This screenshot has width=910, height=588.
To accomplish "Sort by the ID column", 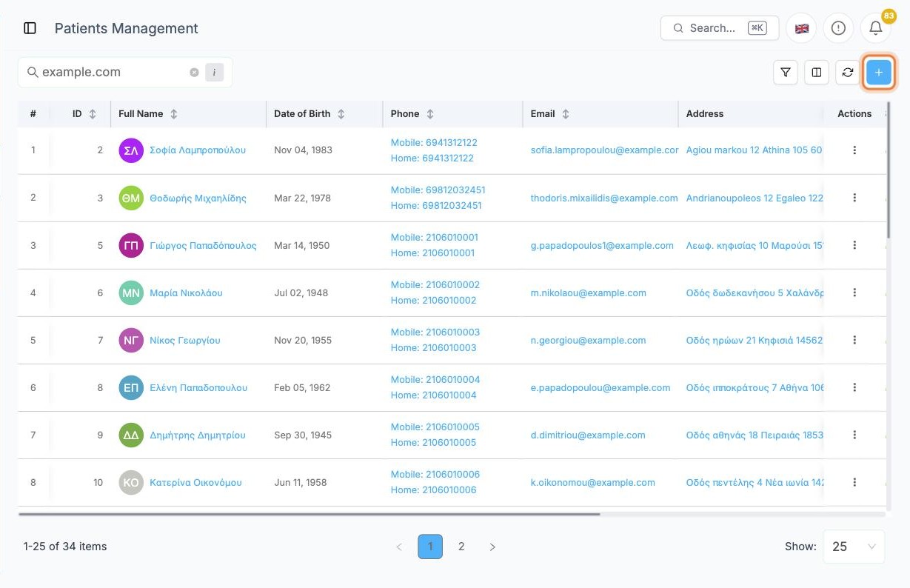I will coord(93,114).
